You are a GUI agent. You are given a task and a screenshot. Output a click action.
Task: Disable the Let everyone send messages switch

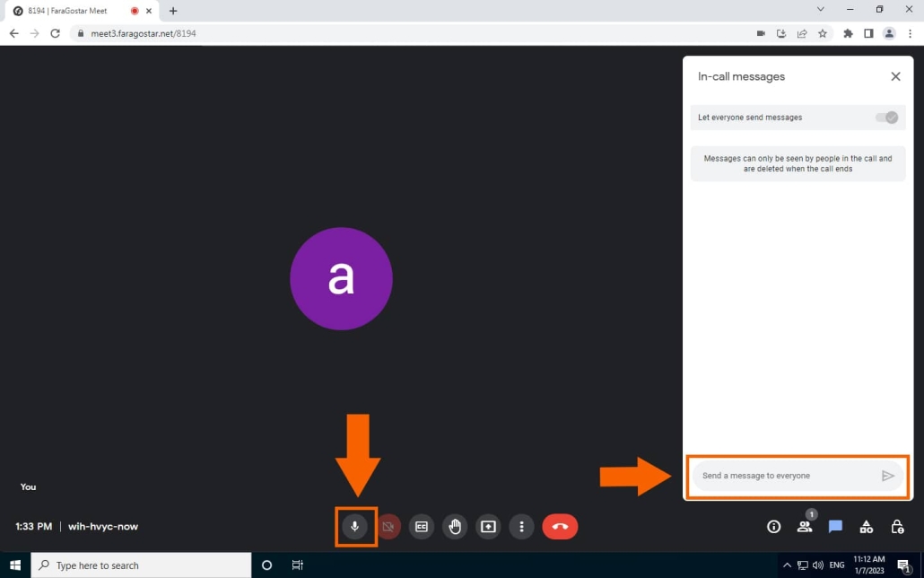885,118
